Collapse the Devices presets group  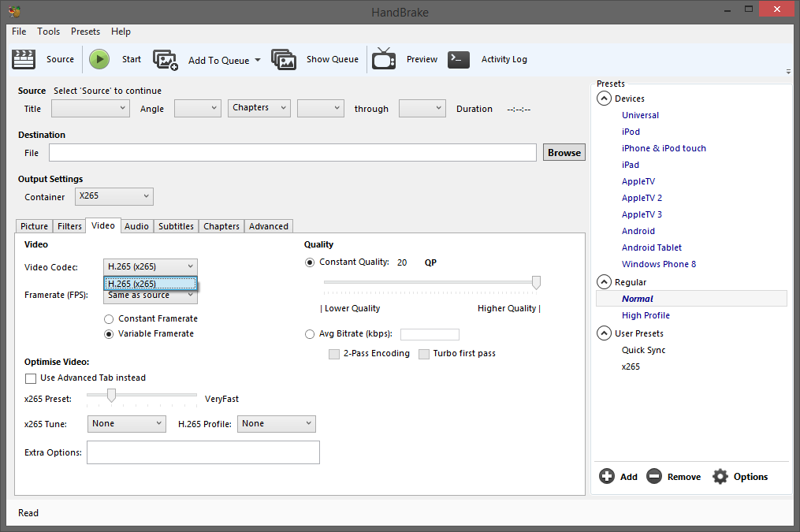click(x=604, y=99)
